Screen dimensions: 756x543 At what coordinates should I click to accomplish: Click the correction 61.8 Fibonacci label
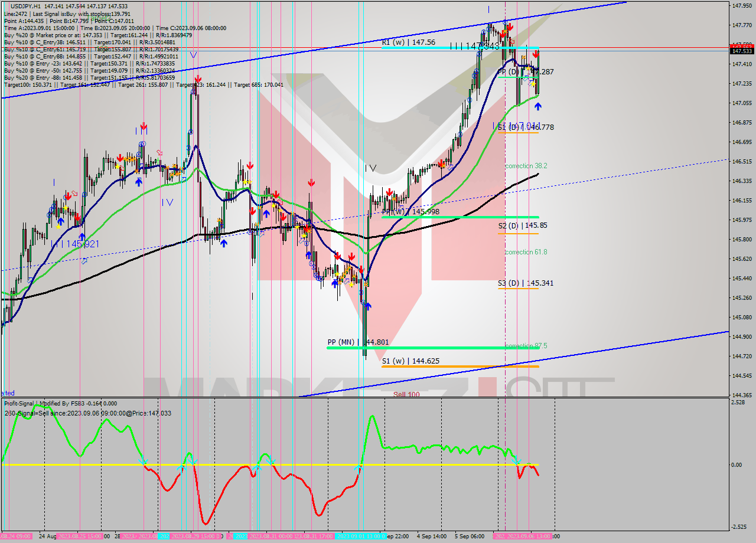pos(526,252)
